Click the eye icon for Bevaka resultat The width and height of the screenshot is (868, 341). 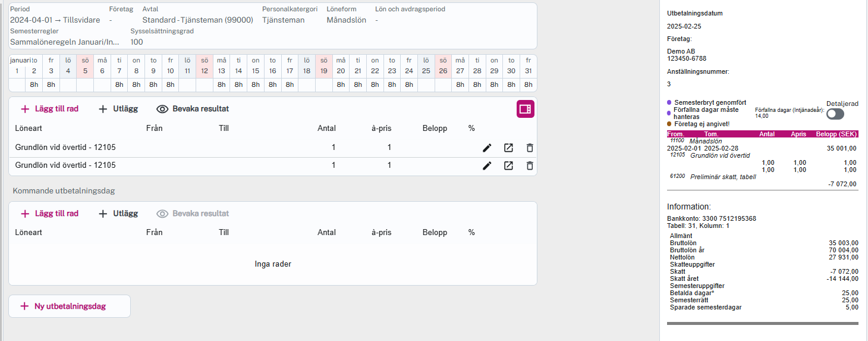point(162,109)
